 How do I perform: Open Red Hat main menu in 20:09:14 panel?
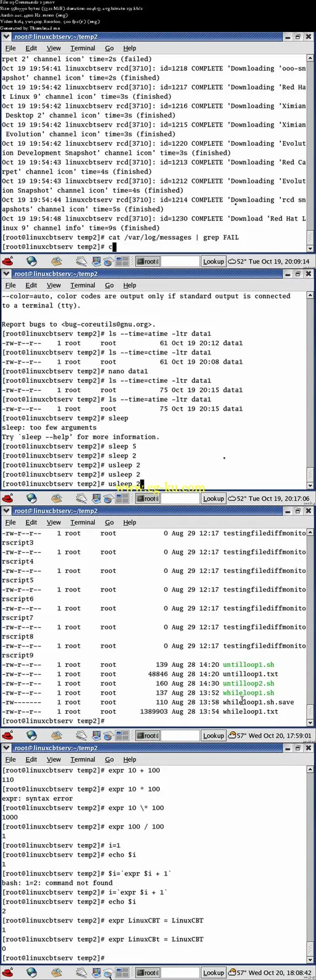point(7,261)
